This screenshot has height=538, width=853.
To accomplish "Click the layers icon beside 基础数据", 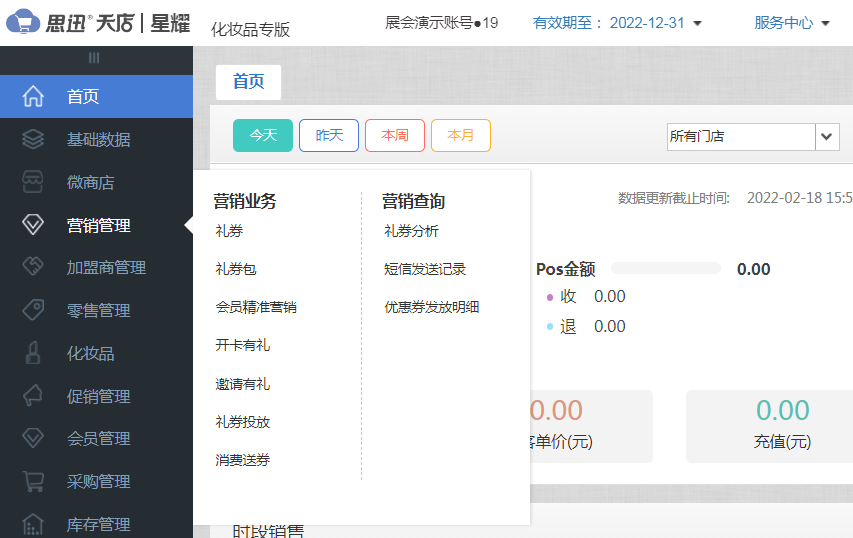I will (33, 139).
